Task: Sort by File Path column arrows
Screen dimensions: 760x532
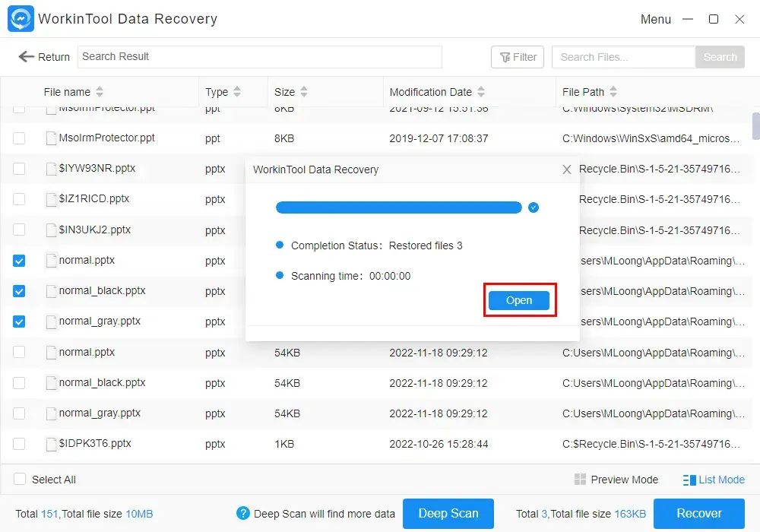Action: coord(613,91)
